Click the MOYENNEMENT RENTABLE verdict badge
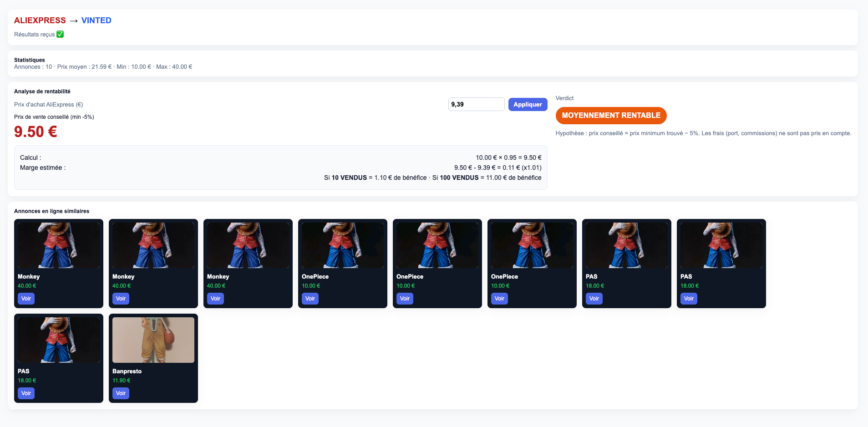 pos(611,115)
